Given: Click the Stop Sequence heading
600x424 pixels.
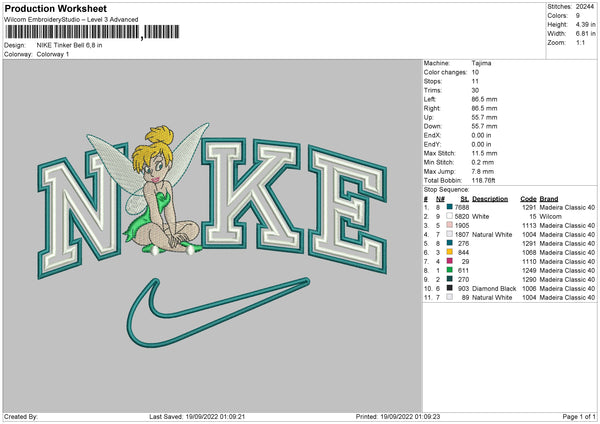Looking at the screenshot, I should (446, 189).
